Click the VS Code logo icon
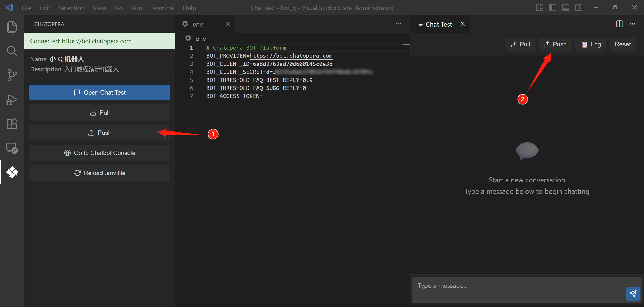Viewport: 644px width, 307px height. [x=9, y=8]
